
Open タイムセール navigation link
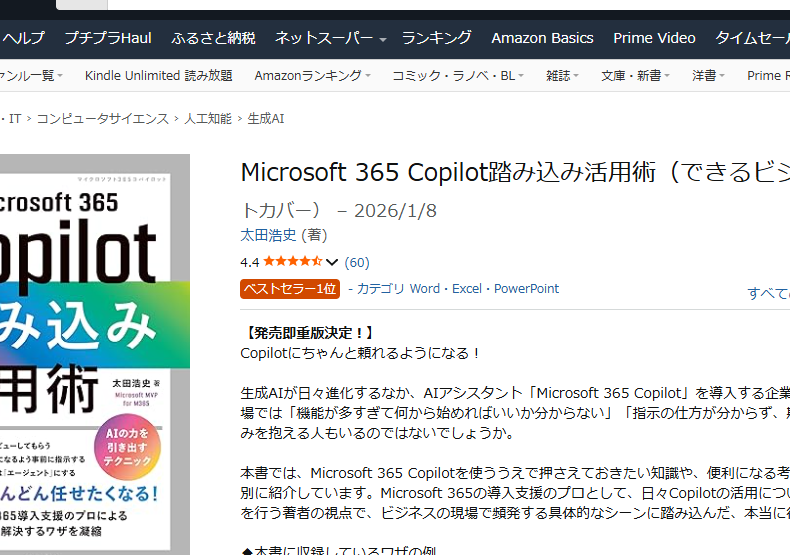click(753, 38)
